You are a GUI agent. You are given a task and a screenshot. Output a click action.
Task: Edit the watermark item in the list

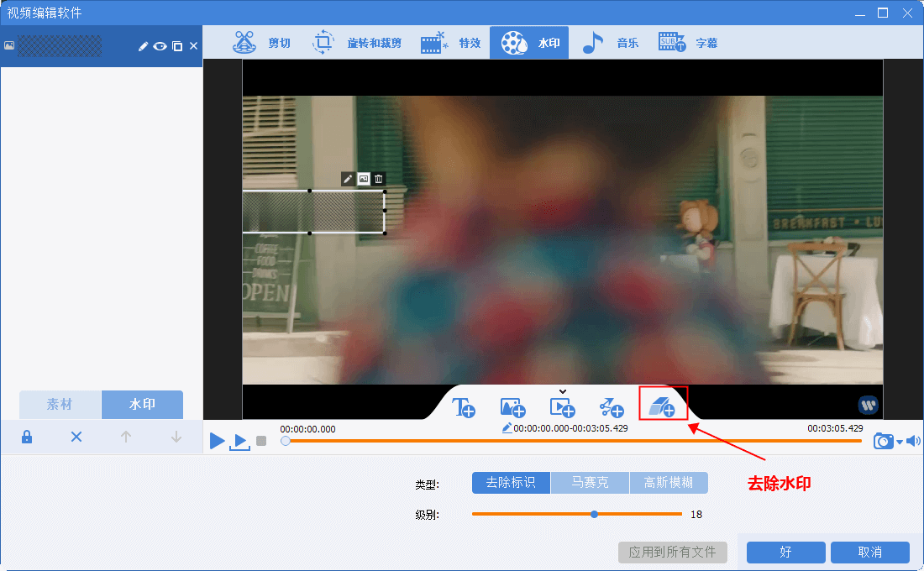tap(143, 46)
